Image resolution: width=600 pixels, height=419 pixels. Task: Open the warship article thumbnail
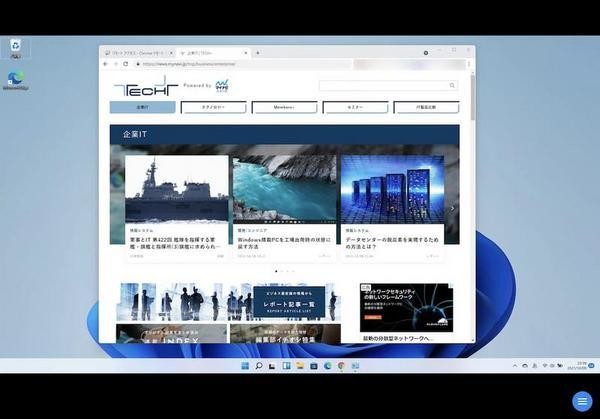pyautogui.click(x=176, y=189)
